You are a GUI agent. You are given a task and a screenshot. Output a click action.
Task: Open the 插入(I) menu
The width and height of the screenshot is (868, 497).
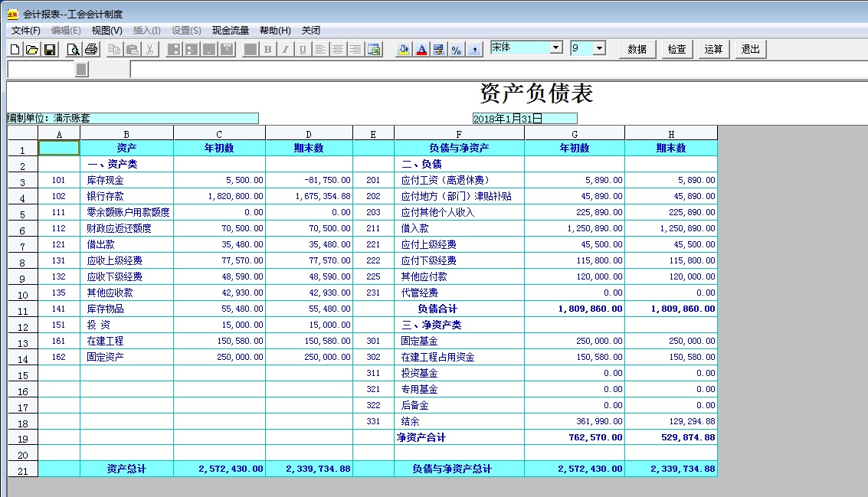146,31
